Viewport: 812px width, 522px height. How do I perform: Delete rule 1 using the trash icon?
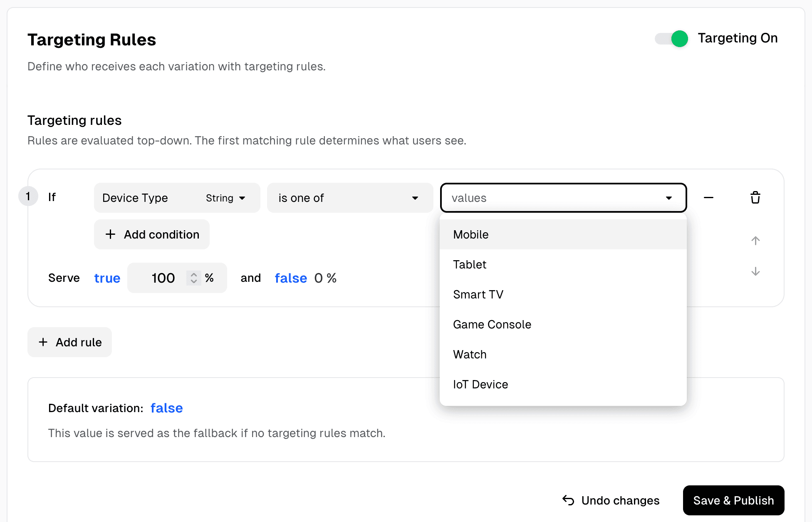pos(755,198)
